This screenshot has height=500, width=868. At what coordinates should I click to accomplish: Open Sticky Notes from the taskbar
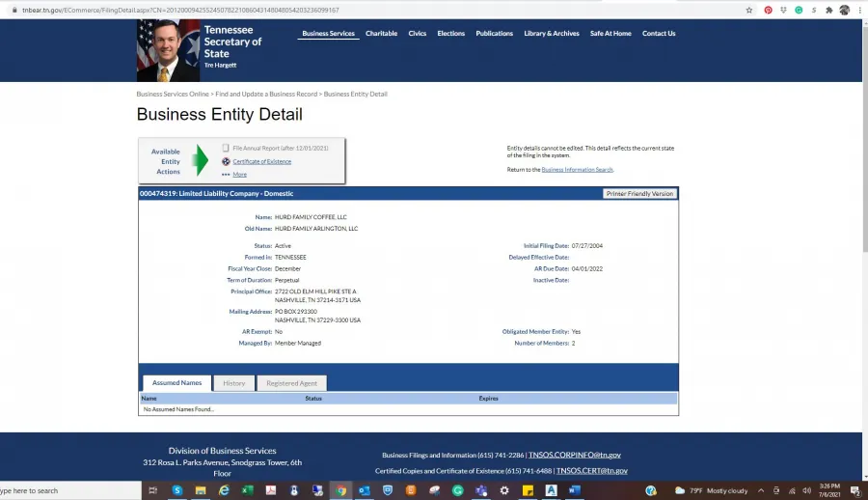[x=528, y=490]
